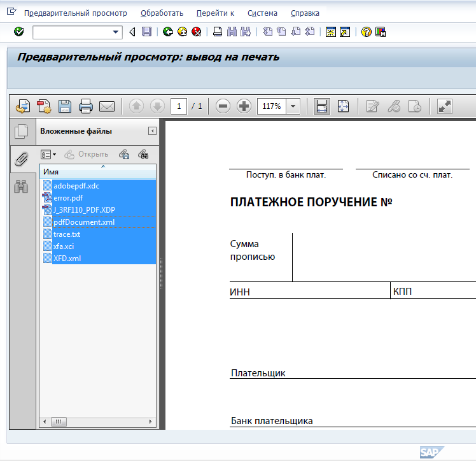The width and height of the screenshot is (476, 461).
Task: Click the search attachments binoculars icon
Action: (143, 154)
